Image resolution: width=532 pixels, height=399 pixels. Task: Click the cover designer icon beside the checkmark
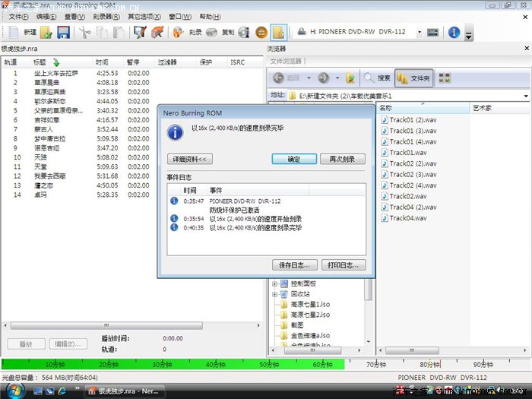pos(157,33)
